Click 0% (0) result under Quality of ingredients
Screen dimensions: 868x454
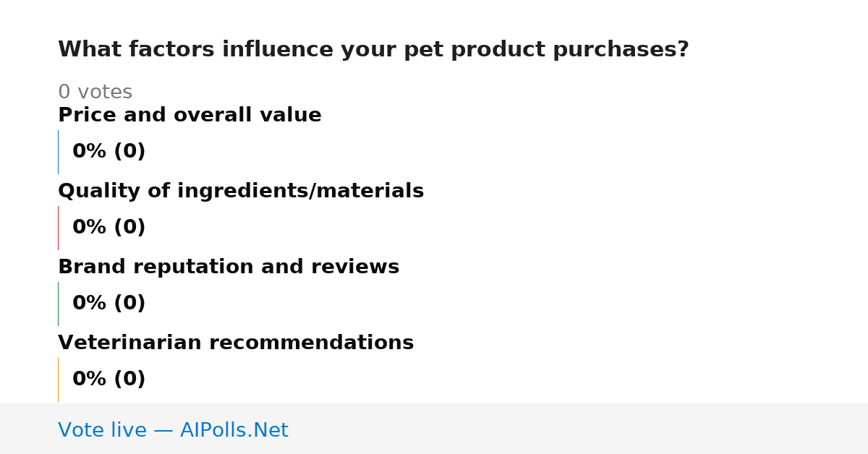pos(109,228)
